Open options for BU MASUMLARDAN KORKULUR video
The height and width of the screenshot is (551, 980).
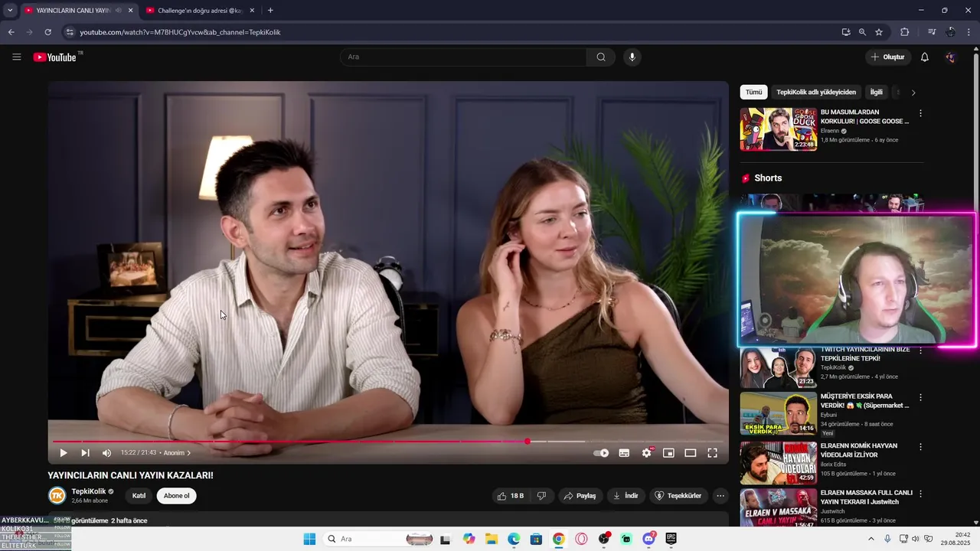920,113
